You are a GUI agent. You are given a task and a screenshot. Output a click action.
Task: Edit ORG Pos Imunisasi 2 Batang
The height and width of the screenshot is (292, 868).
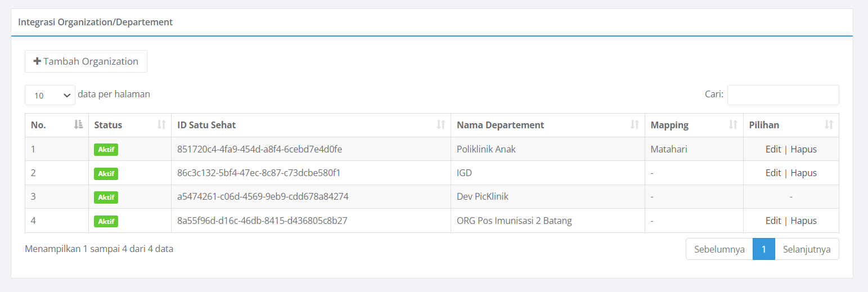tap(773, 221)
